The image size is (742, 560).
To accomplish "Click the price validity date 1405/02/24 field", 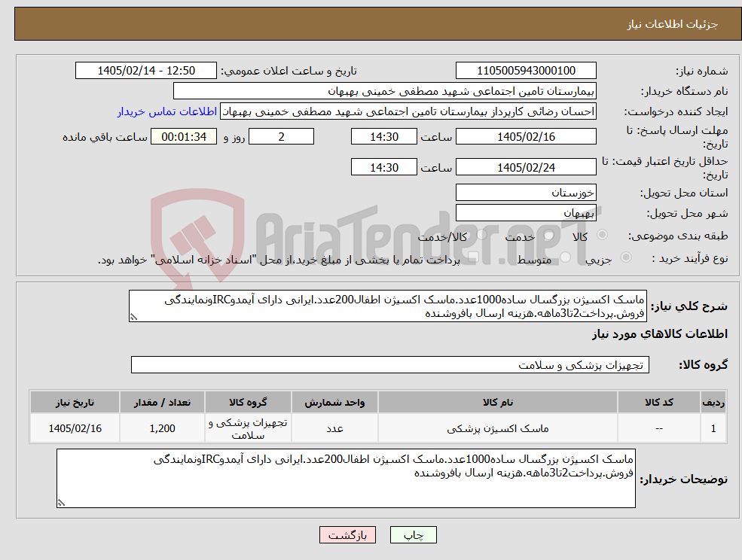I will [526, 167].
